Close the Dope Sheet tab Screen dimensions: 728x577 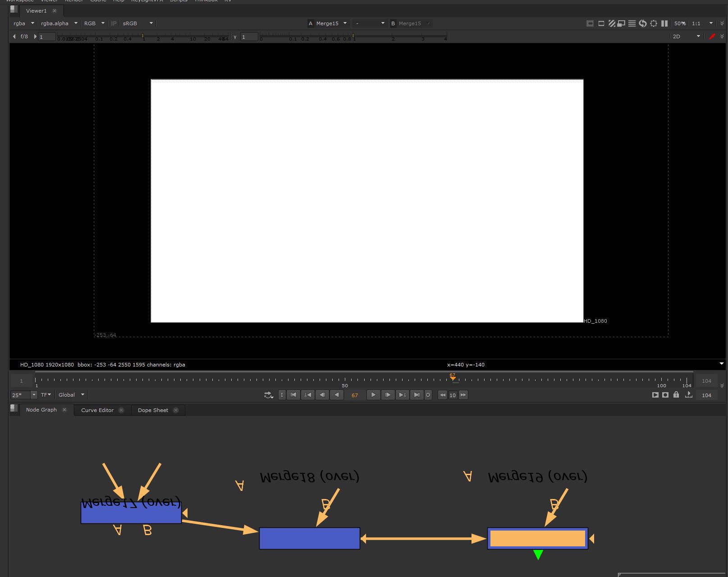coord(176,410)
